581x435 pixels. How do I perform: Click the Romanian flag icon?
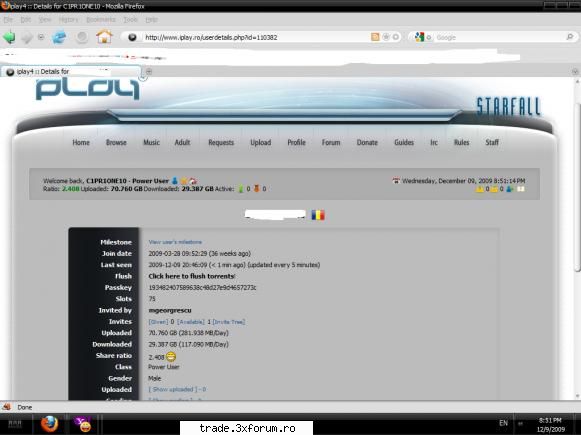pos(318,215)
